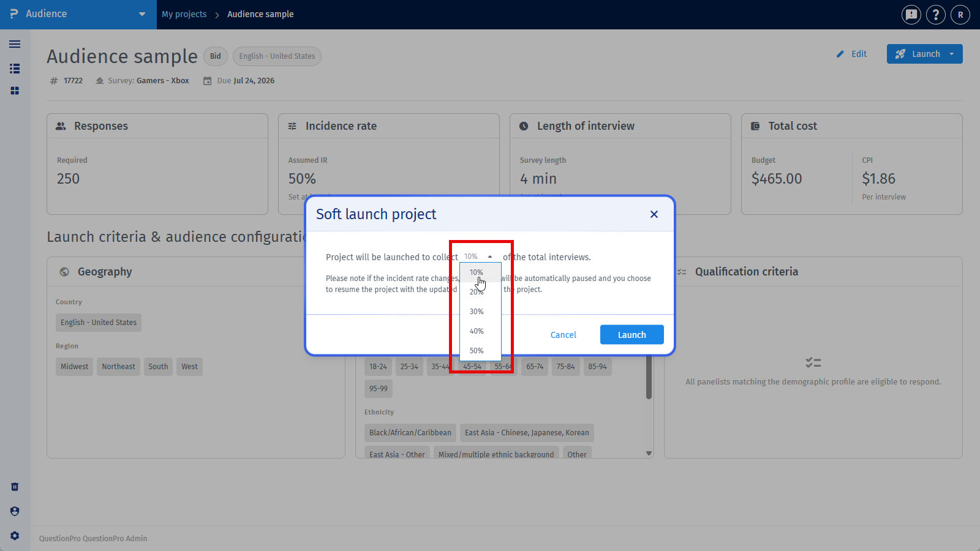Image resolution: width=980 pixels, height=551 pixels.
Task: Click the Incidence rate sliders icon
Action: [x=292, y=126]
